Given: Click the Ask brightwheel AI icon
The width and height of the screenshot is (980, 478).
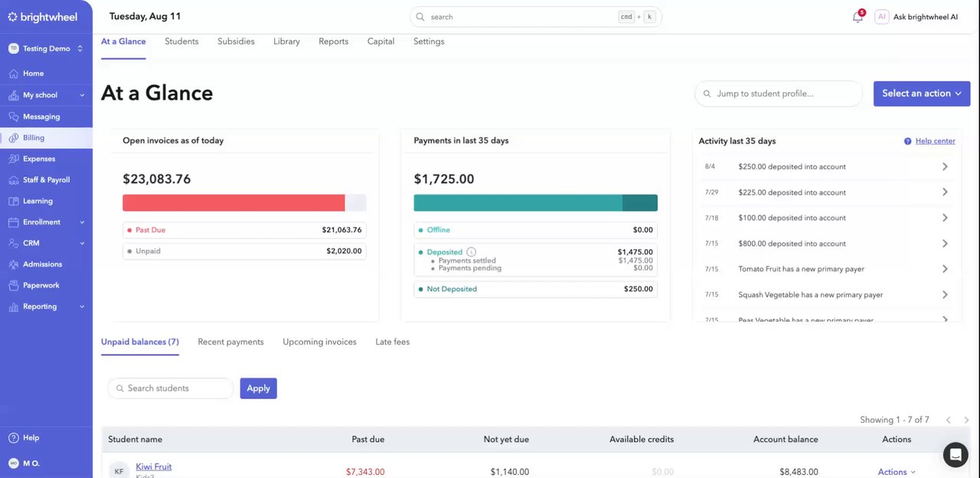Looking at the screenshot, I should [881, 17].
